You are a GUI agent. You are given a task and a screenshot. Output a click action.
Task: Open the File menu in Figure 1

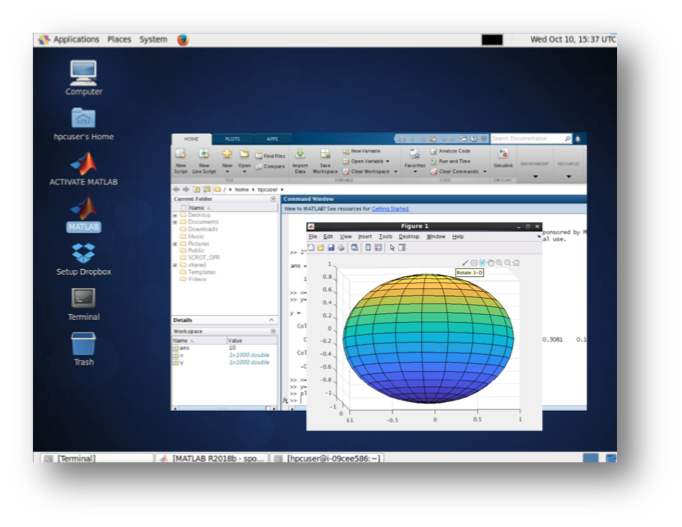[313, 237]
